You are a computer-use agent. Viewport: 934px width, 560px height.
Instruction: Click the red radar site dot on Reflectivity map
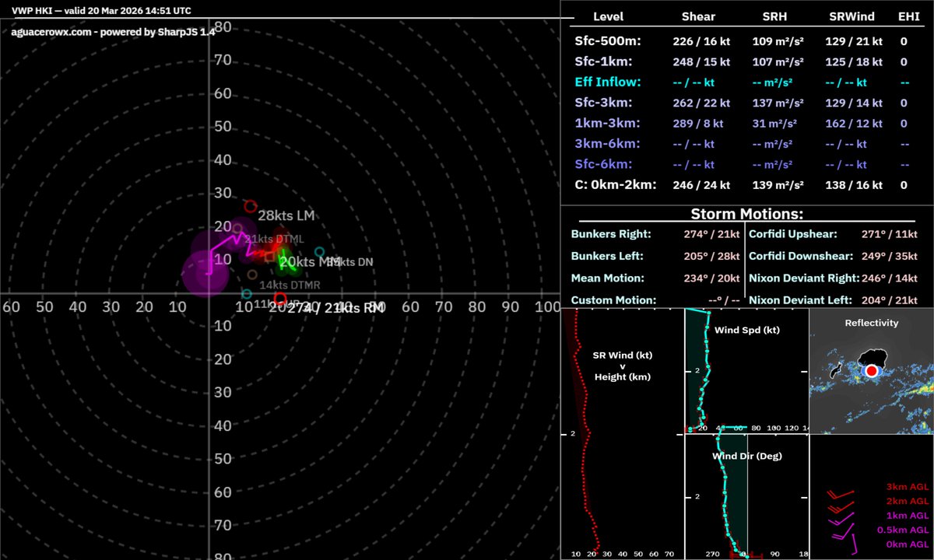tap(872, 372)
